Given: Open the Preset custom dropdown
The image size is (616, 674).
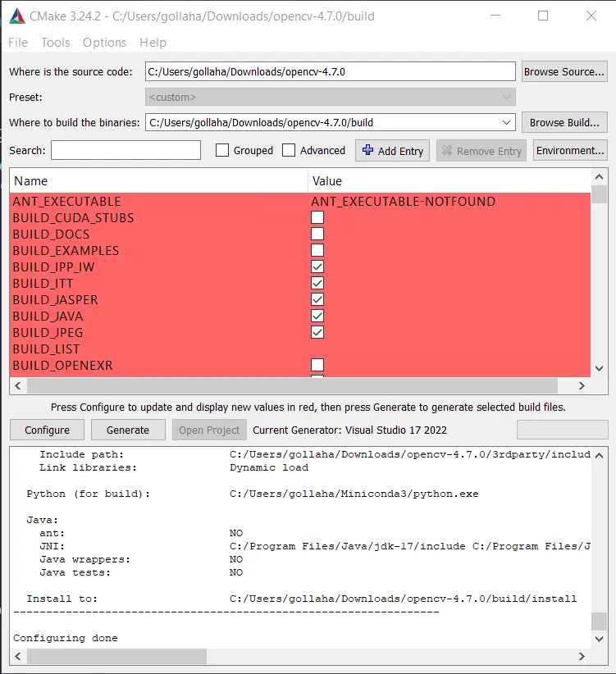Looking at the screenshot, I should pyautogui.click(x=330, y=97).
